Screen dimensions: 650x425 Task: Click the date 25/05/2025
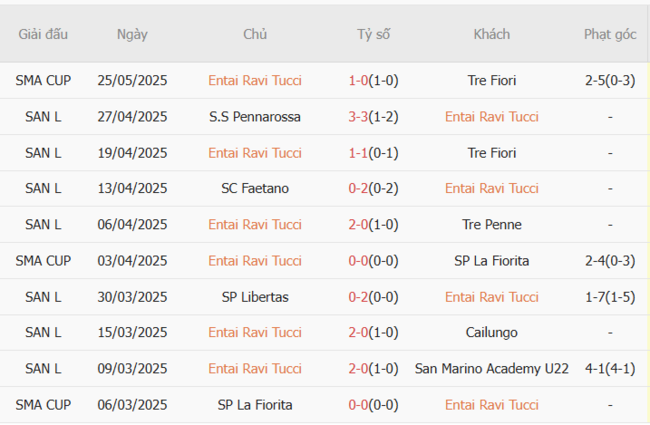click(132, 81)
